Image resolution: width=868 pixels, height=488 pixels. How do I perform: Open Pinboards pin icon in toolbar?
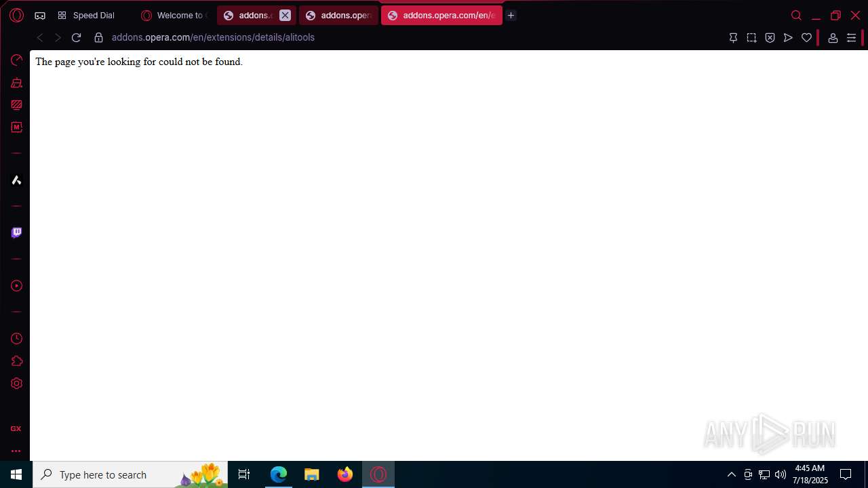point(733,38)
